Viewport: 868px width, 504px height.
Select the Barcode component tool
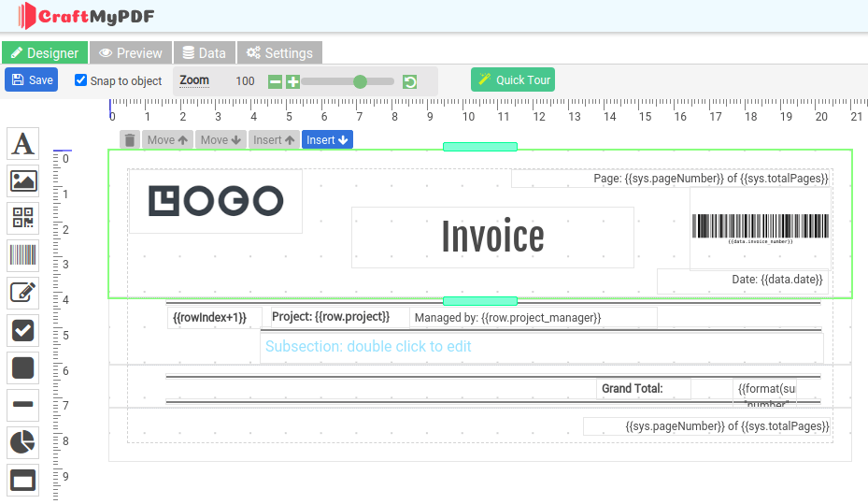pos(22,255)
